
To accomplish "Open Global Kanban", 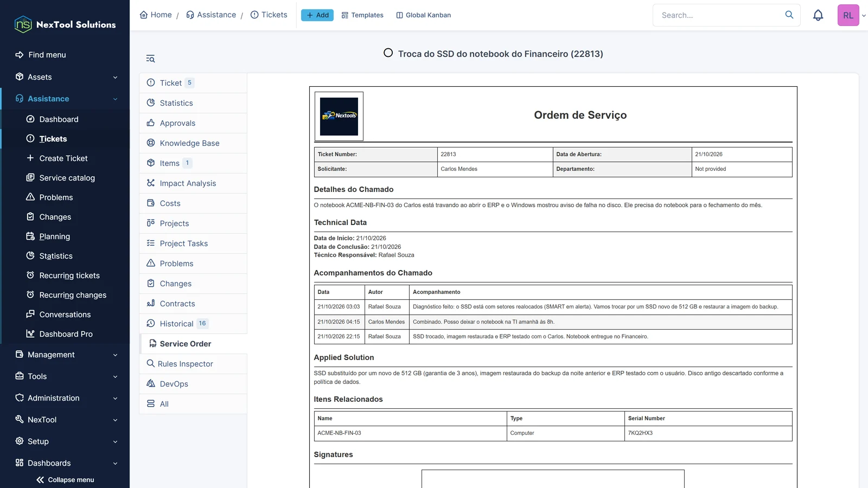I will tap(424, 15).
